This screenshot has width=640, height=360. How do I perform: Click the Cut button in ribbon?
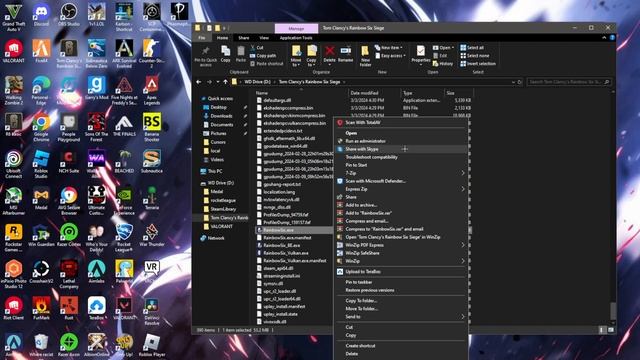point(257,47)
